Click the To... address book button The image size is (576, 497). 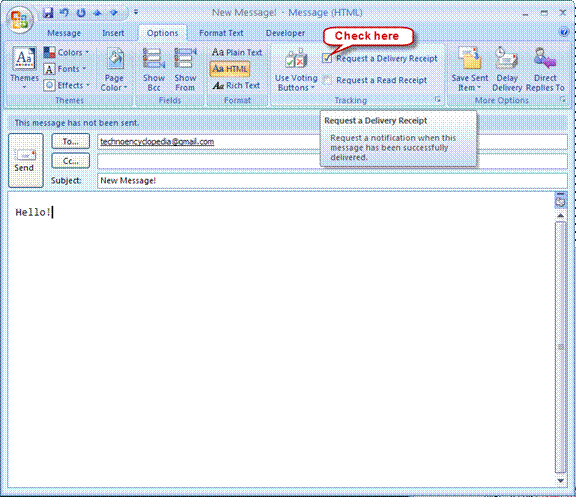[x=71, y=141]
